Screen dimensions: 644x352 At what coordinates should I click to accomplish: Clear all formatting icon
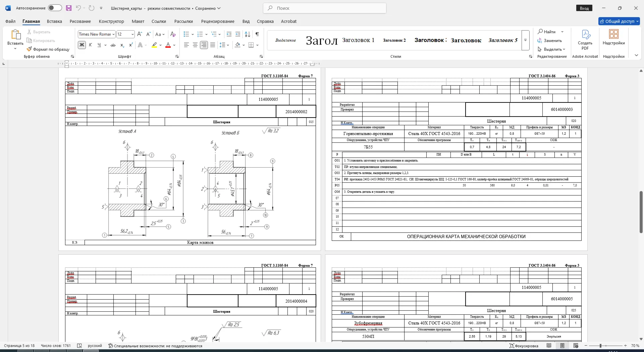(x=173, y=34)
